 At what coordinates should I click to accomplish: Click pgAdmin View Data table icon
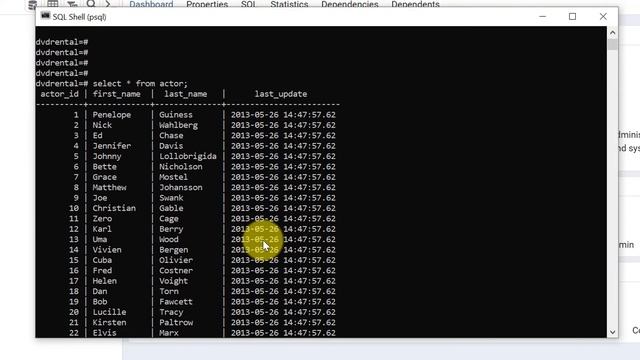pyautogui.click(x=53, y=4)
